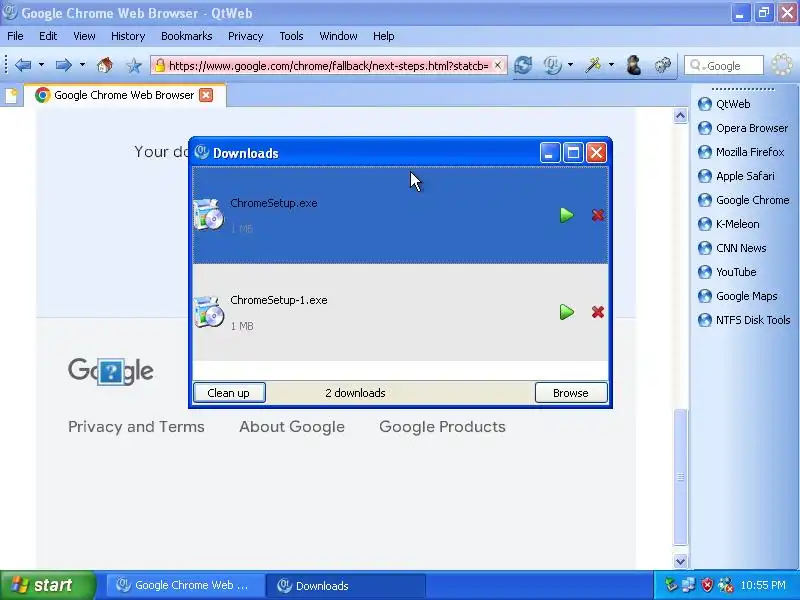Click the Privacy and Terms link
800x600 pixels.
[136, 427]
